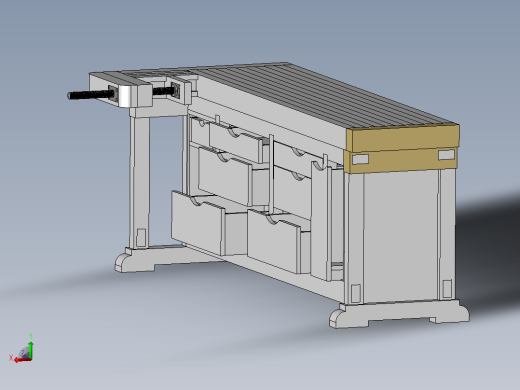Viewport: 520px width, 390px height.
Task: Select the right trestle foot base
Action: 399,314
